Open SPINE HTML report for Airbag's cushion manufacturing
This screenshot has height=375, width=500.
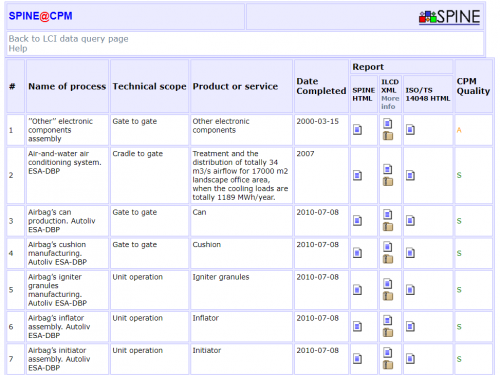(x=357, y=253)
